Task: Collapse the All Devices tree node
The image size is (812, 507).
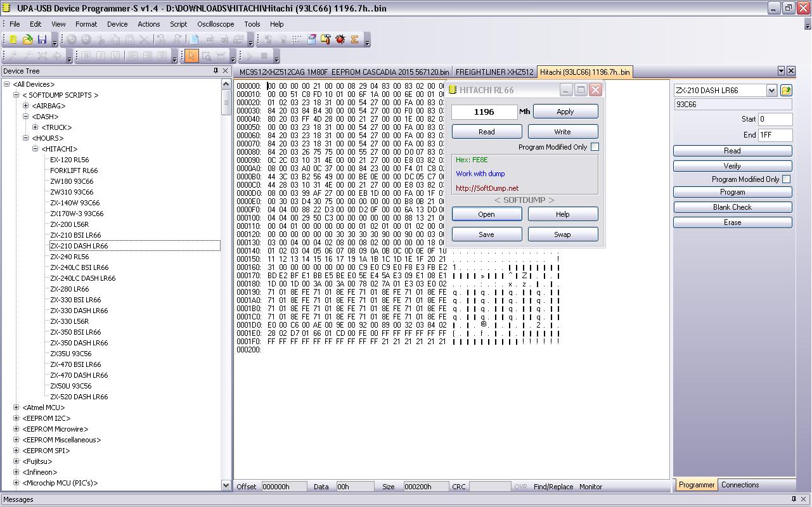Action: (x=6, y=84)
